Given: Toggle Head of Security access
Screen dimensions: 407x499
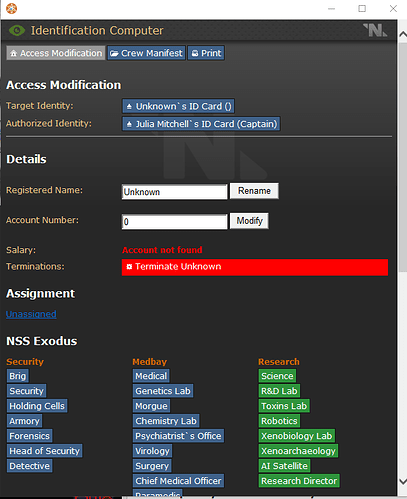Looking at the screenshot, I should click(44, 451).
